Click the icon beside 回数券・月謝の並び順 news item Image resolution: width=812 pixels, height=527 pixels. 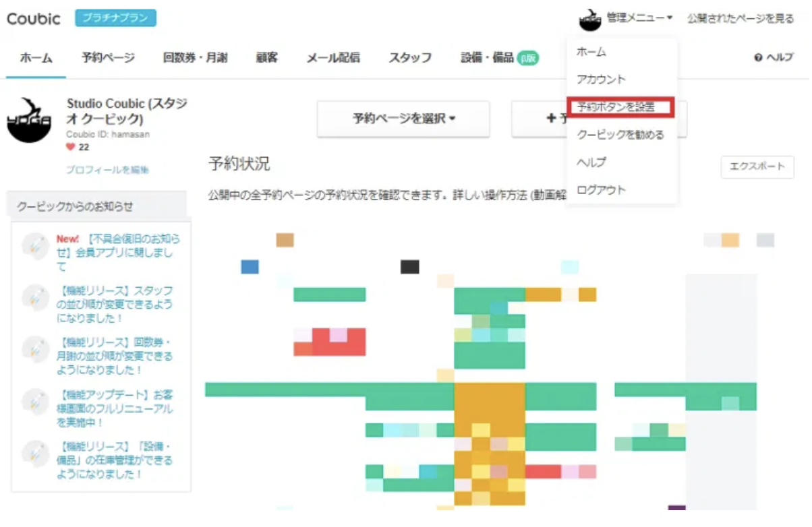click(35, 350)
